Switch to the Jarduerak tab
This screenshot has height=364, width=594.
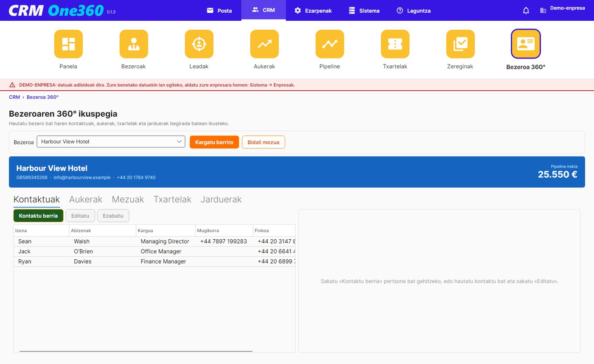(x=221, y=199)
